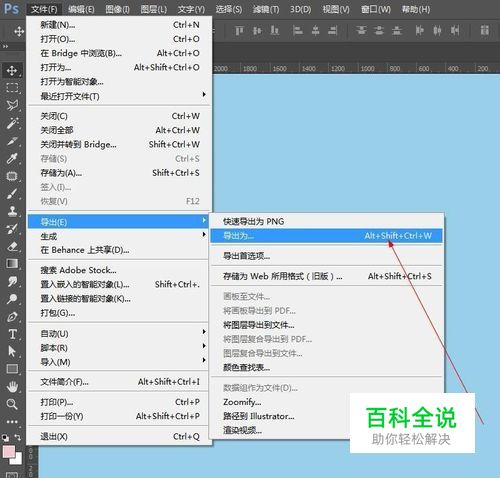The height and width of the screenshot is (478, 500).
Task: Choose 快速导出为 PNG
Action: (x=327, y=221)
